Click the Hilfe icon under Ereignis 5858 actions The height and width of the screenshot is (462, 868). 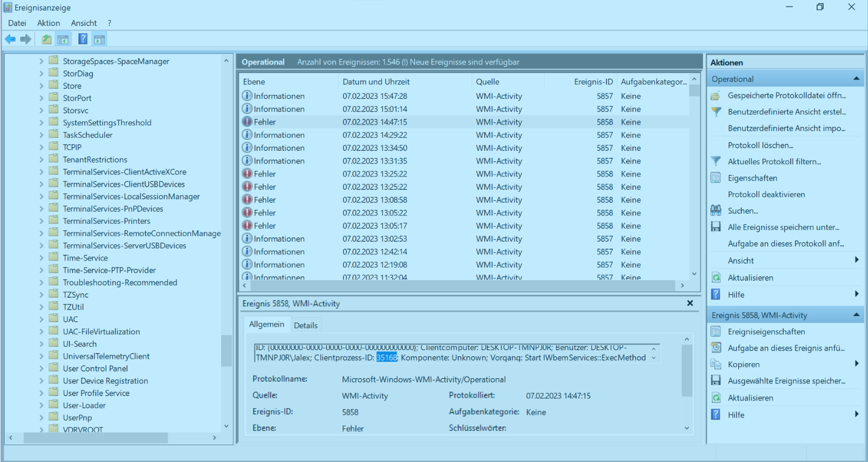pyautogui.click(x=716, y=415)
